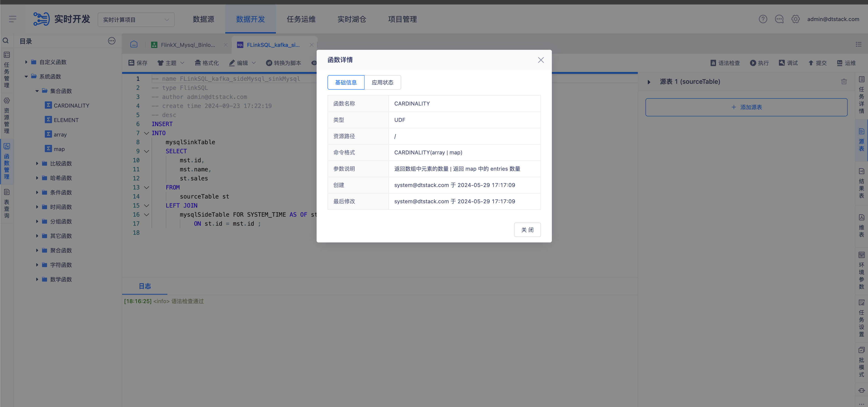Click the 执行 run button

pos(759,63)
